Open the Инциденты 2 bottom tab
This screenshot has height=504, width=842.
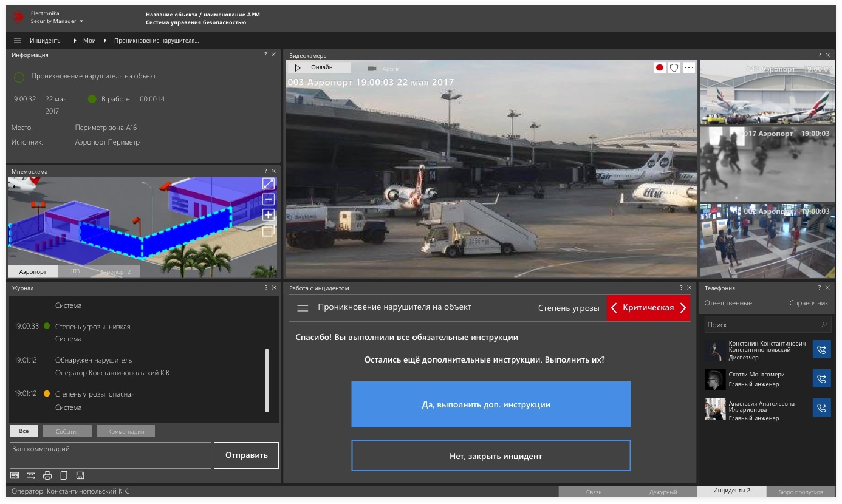pyautogui.click(x=732, y=491)
